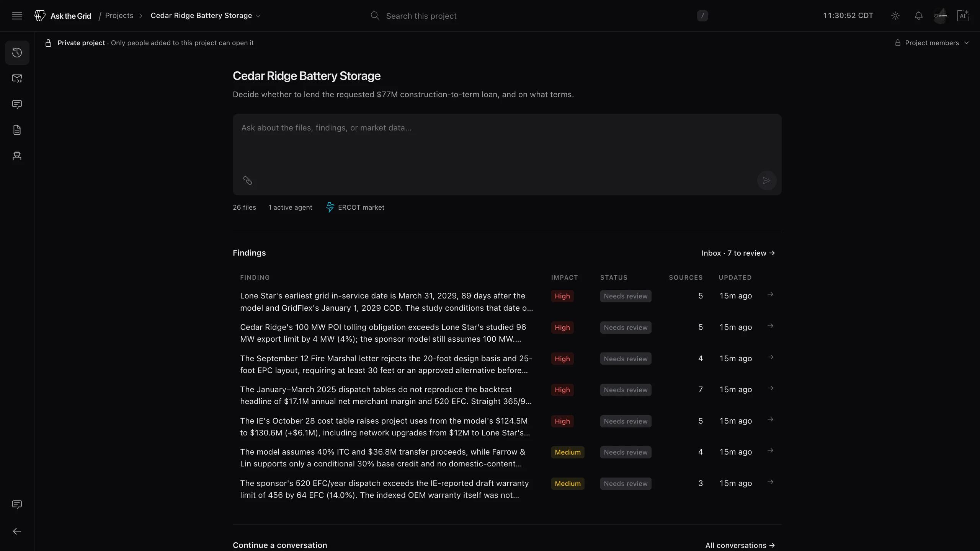
Task: Open the notifications bell
Action: 918,16
